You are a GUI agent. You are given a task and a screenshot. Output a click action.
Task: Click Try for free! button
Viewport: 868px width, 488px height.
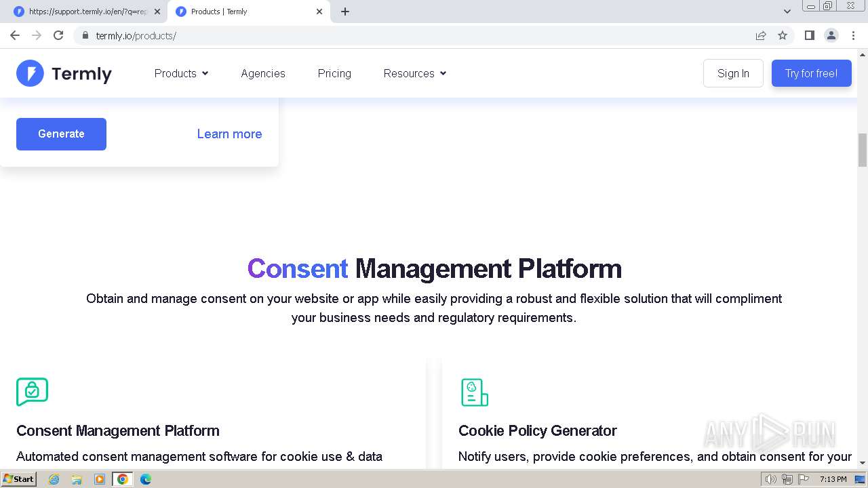pyautogui.click(x=812, y=73)
